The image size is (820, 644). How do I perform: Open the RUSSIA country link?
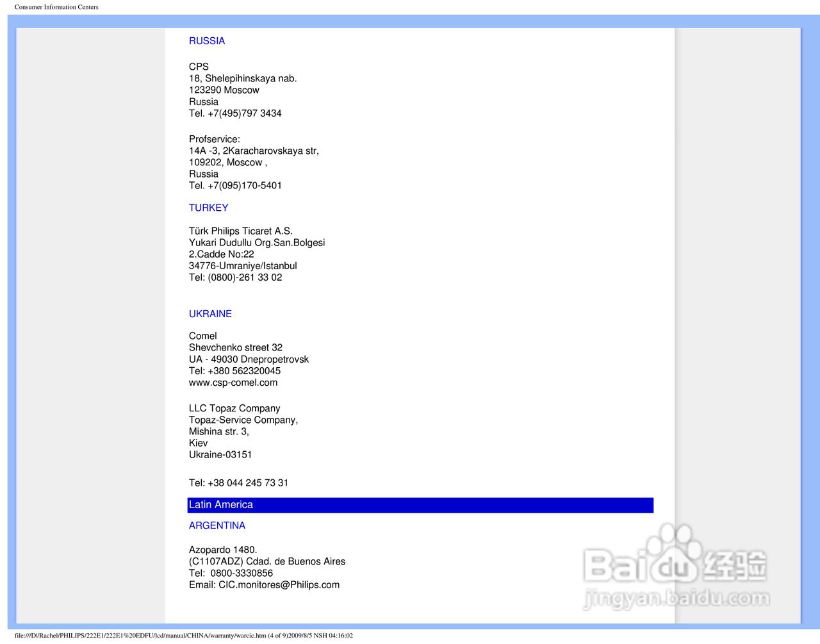pos(206,41)
